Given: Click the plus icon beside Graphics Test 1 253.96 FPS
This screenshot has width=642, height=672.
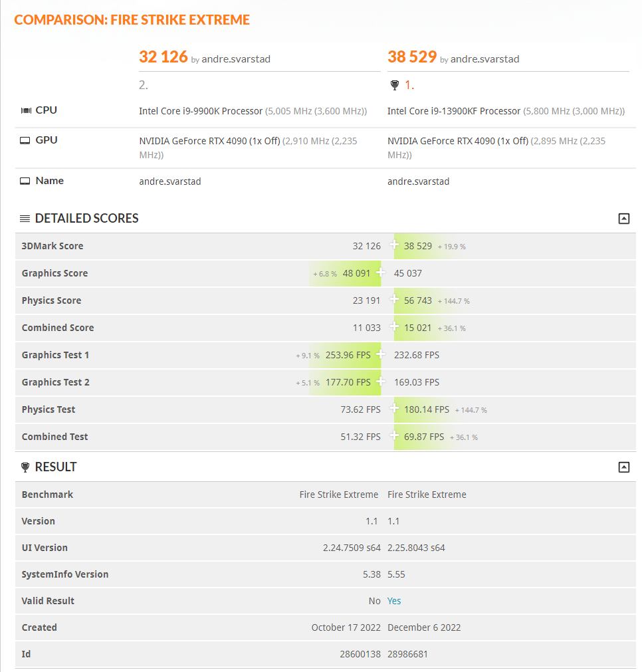Looking at the screenshot, I should coord(380,354).
